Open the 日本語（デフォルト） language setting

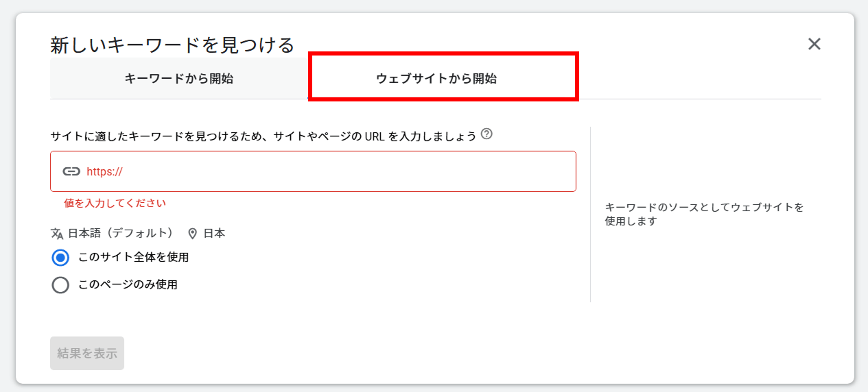tap(121, 234)
